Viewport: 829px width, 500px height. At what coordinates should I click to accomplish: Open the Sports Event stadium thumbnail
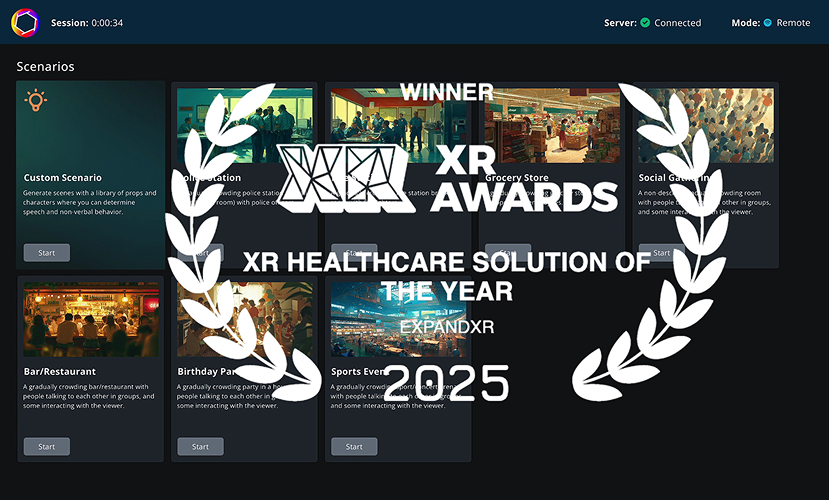398,319
